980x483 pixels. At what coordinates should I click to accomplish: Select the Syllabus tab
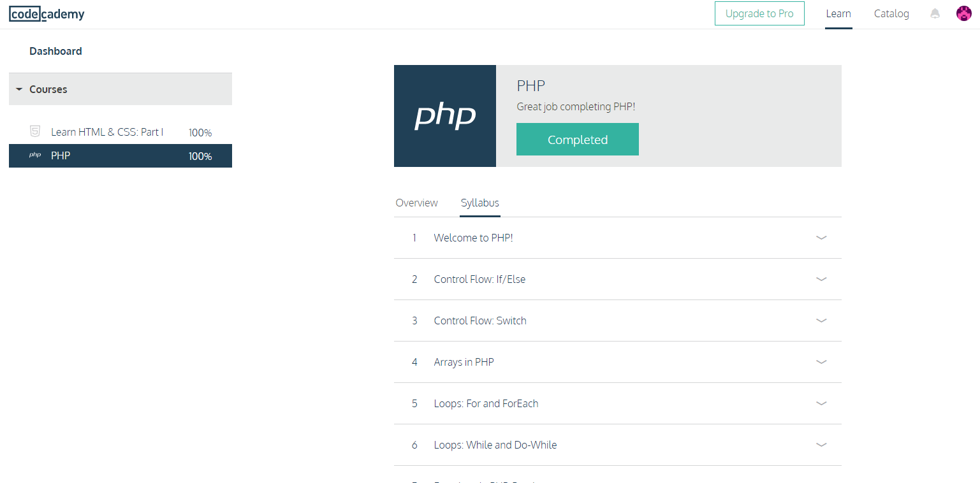[x=480, y=203]
